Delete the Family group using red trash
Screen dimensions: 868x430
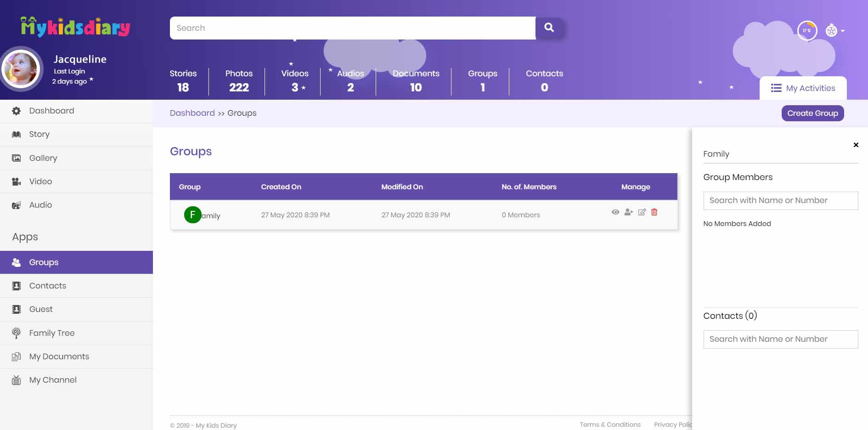pos(654,212)
